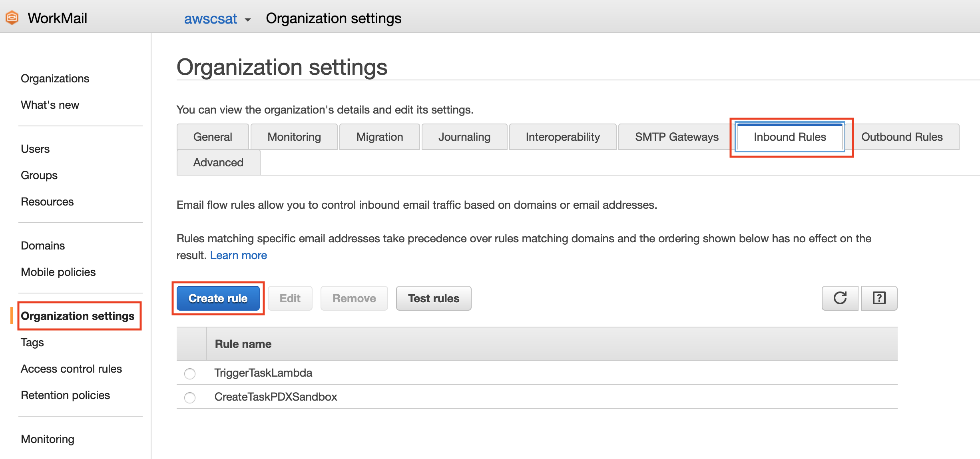Open Tags in the sidebar
This screenshot has height=459, width=980.
pyautogui.click(x=32, y=342)
